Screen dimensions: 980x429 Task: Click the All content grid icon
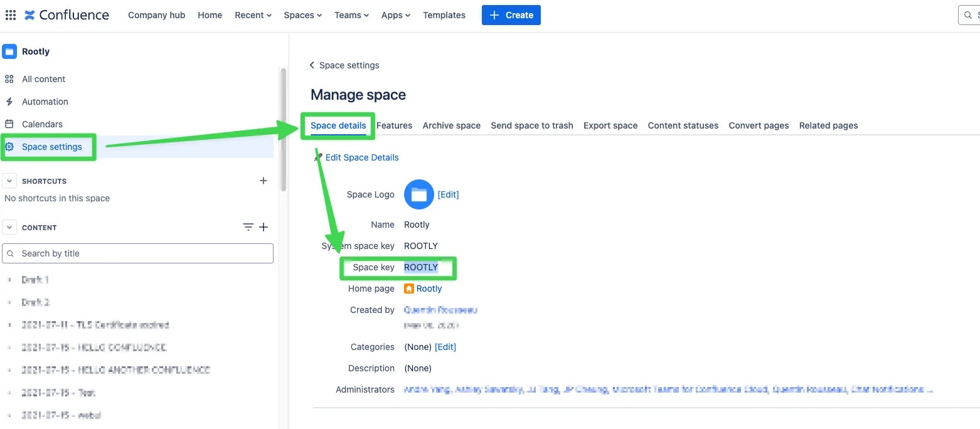pos(9,79)
